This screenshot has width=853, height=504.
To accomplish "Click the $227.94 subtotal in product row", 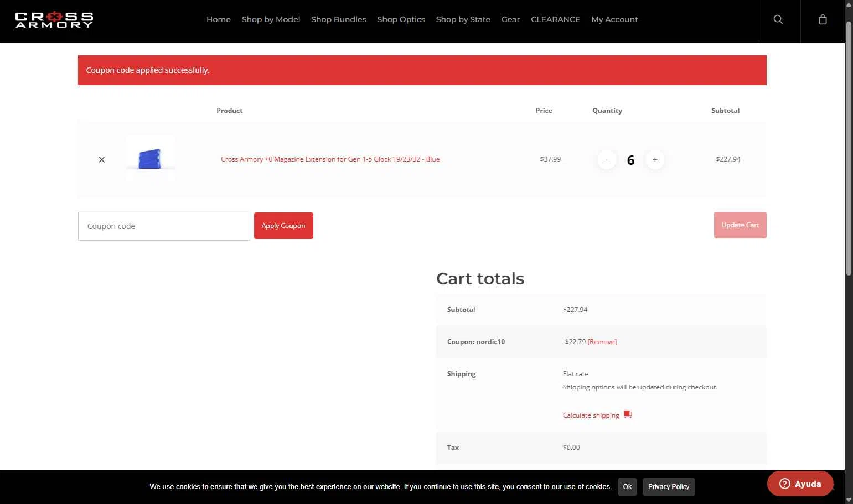I will point(728,159).
